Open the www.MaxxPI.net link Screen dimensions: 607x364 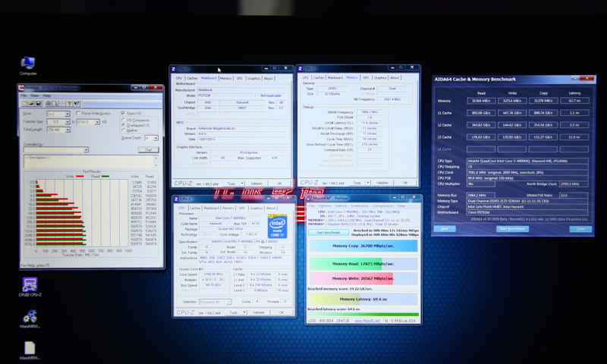pyautogui.click(x=367, y=321)
